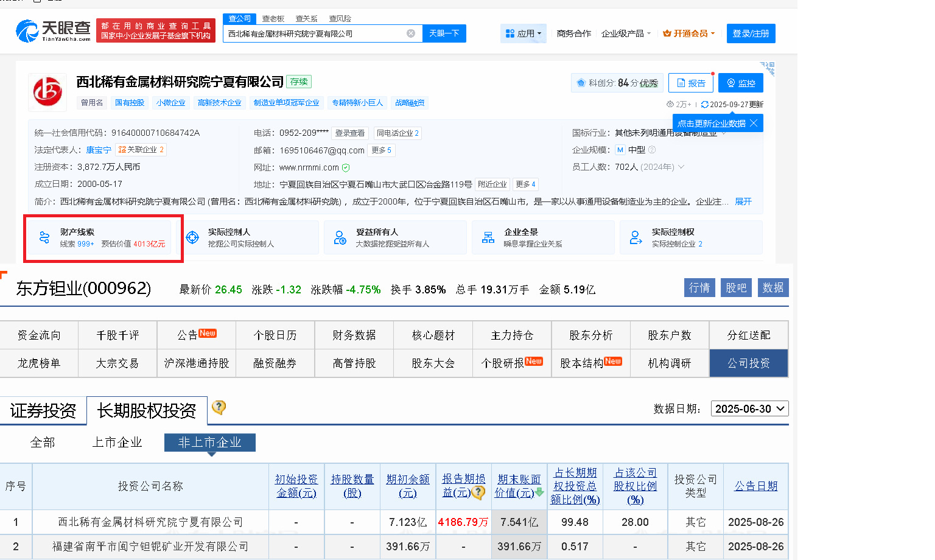
Task: Click the question mark beside 长期股权投资
Action: 219,407
